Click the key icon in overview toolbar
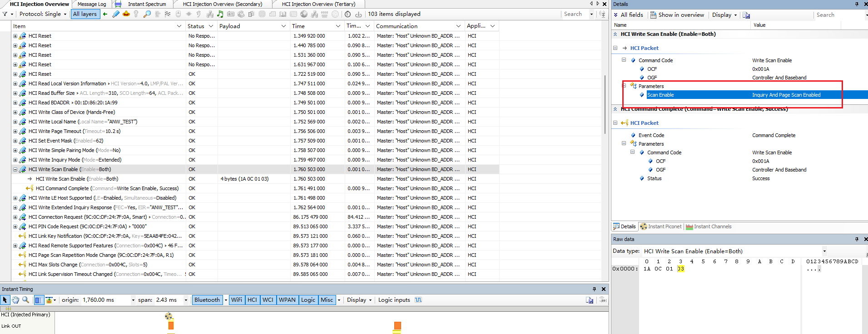The image size is (868, 334). (136, 14)
